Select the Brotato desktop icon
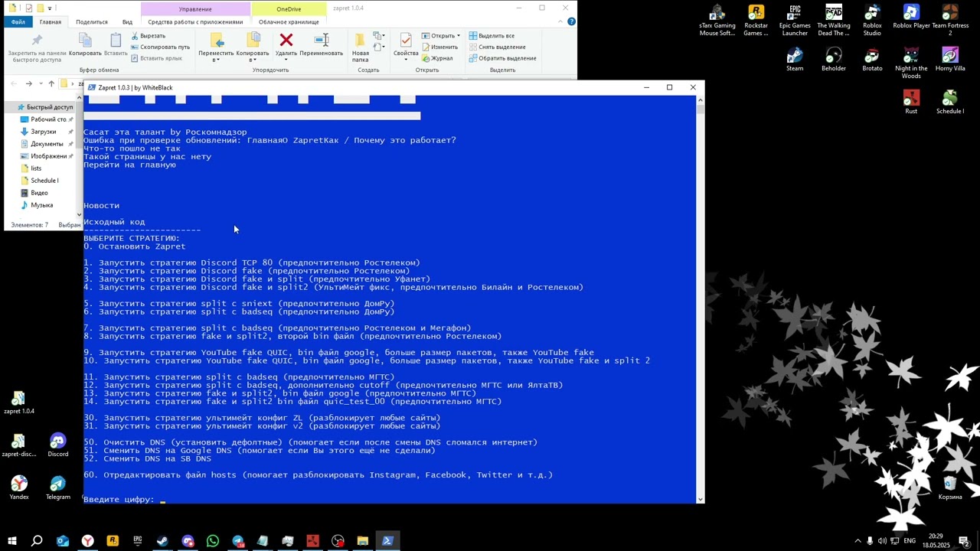Screen dimensions: 980x551 (872, 60)
